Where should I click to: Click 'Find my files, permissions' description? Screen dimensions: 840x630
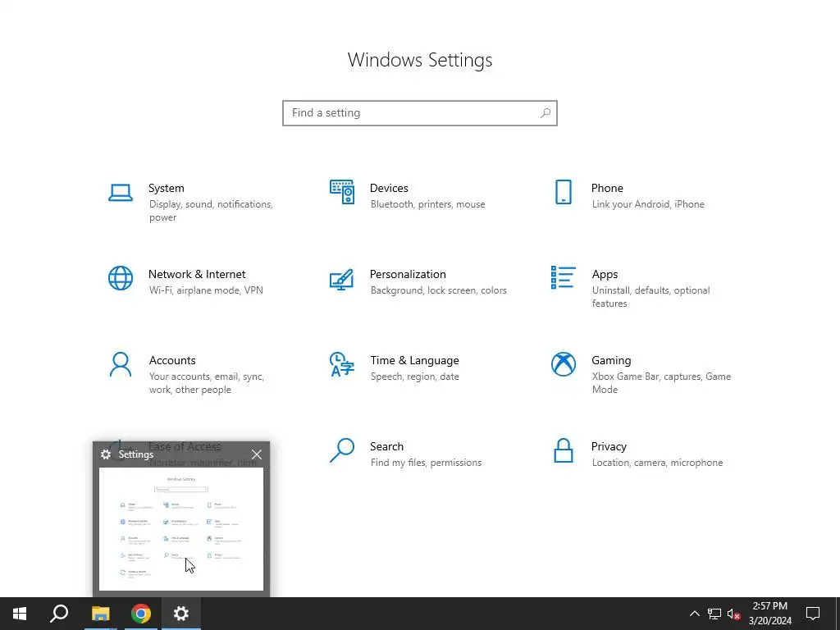point(426,463)
